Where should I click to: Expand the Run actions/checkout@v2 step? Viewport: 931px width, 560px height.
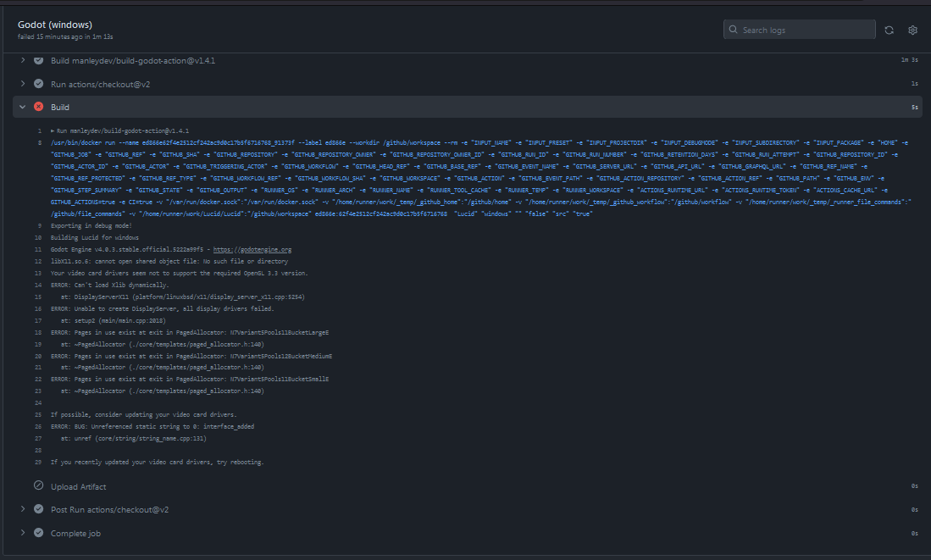click(x=22, y=84)
